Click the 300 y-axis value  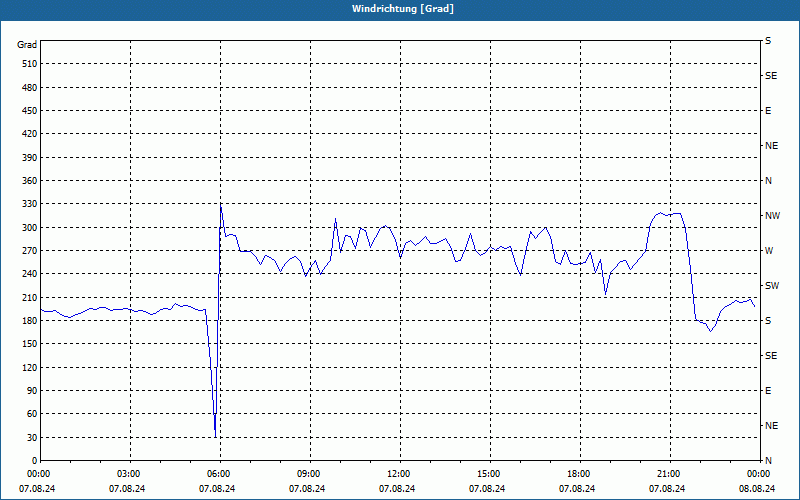[30, 228]
